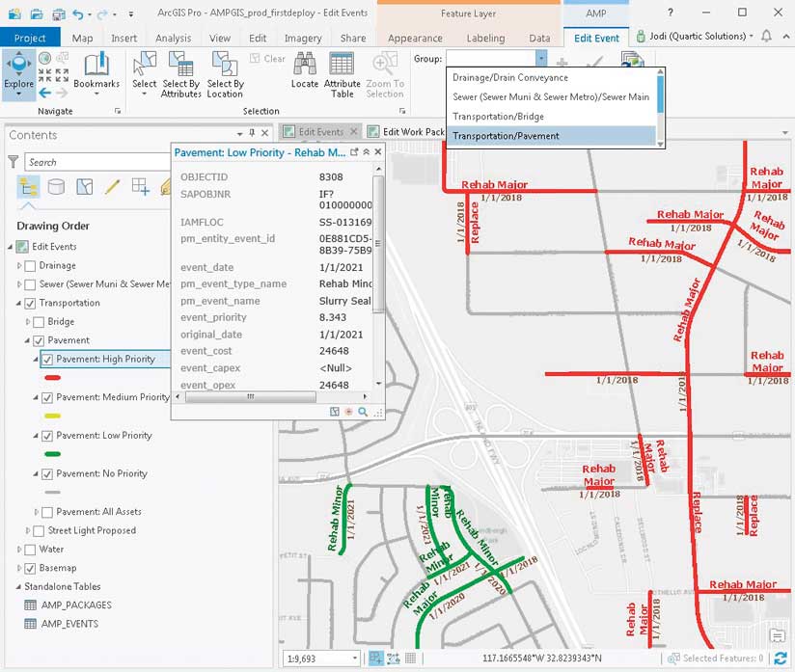Enable the Bridge layer checkbox
Image resolution: width=795 pixels, height=672 pixels.
point(39,322)
